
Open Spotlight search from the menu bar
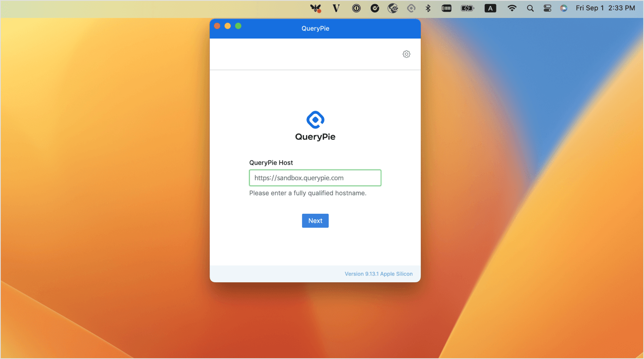point(530,8)
